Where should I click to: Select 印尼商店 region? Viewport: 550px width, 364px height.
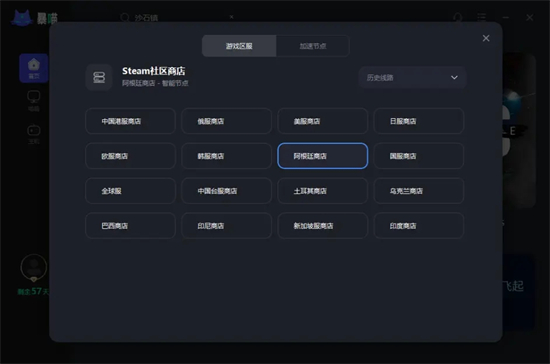(227, 225)
